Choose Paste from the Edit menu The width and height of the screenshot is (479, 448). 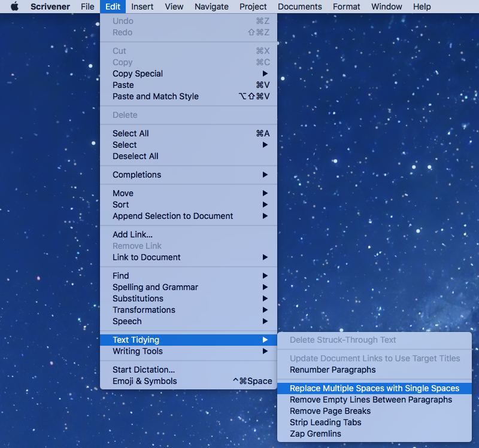click(189, 85)
